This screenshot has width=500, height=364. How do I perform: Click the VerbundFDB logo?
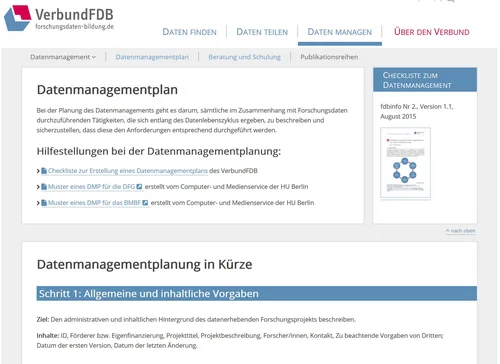59,18
